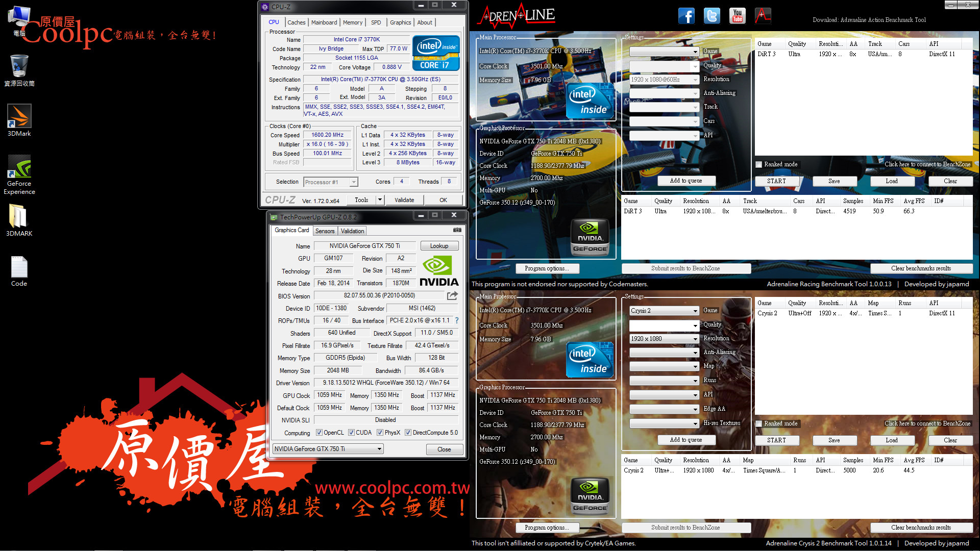Open the 3DMark desktop shortcut
The height and width of the screenshot is (551, 980).
[x=19, y=120]
